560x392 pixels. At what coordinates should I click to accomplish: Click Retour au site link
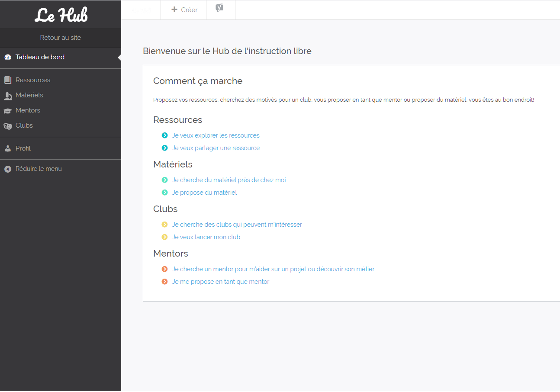61,38
